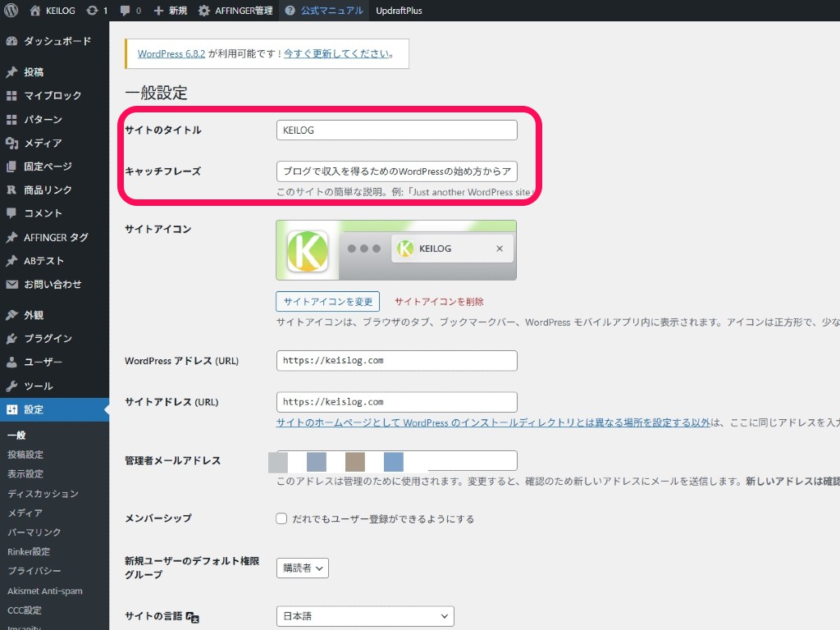Screen dimensions: 840x630
Task: Click the 商品リンク R icon
Action: (11, 189)
